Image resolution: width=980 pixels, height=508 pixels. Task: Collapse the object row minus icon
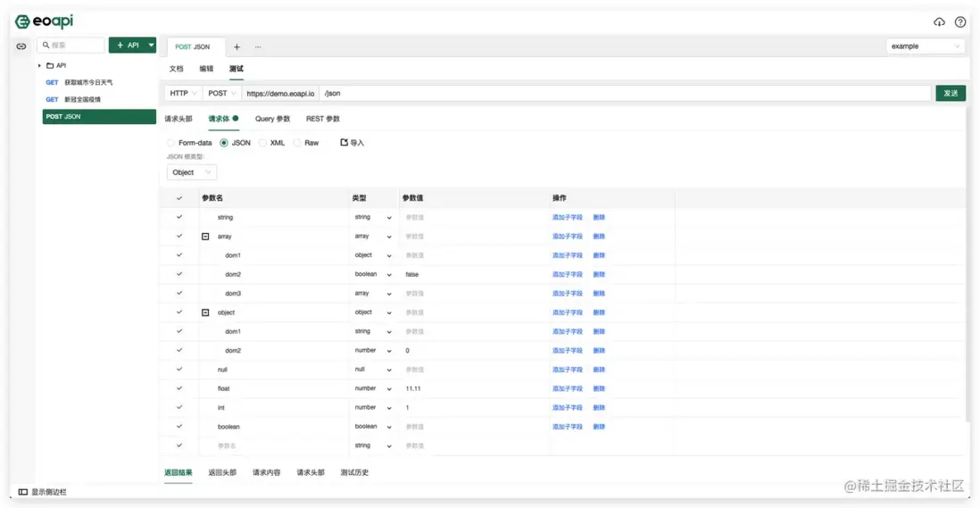pyautogui.click(x=205, y=312)
